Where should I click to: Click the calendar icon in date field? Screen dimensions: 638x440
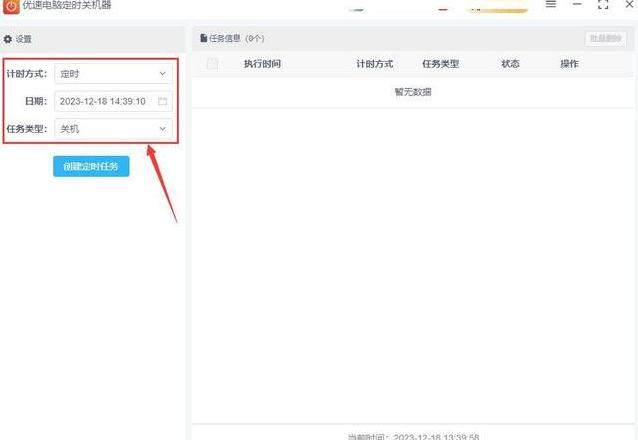[162, 101]
